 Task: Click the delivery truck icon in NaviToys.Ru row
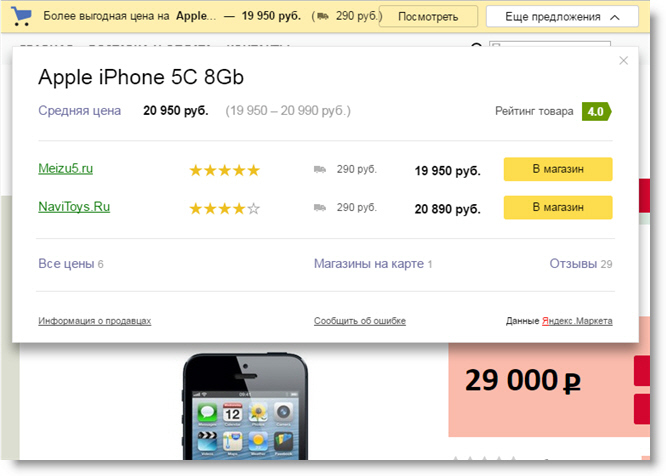point(320,208)
